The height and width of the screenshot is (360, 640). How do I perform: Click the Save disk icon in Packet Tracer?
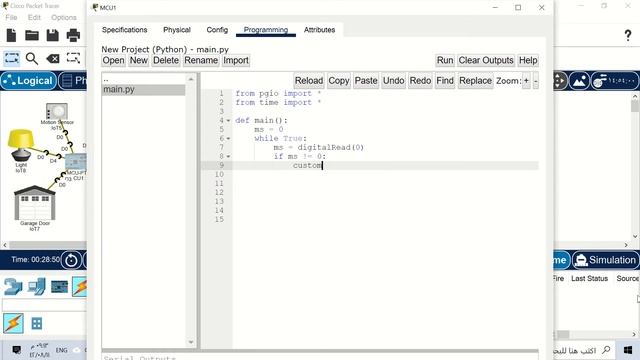click(x=53, y=36)
